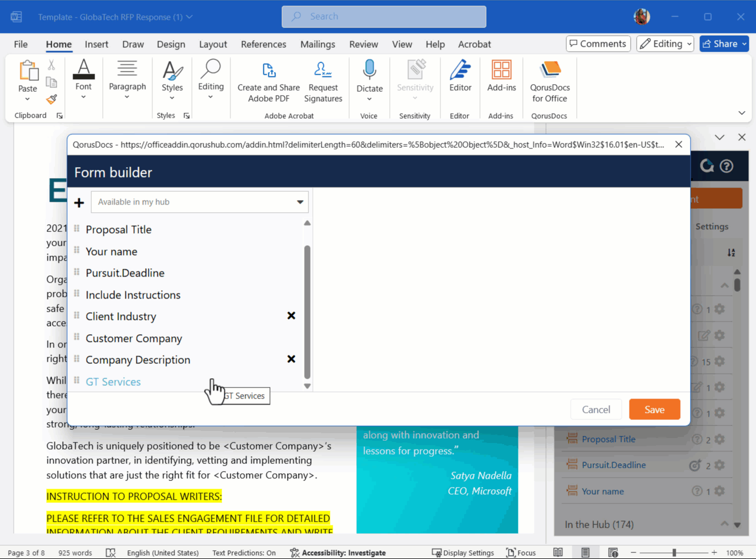Select the Create and Share Adobe PDF tool
The width and height of the screenshot is (756, 559).
pyautogui.click(x=268, y=81)
